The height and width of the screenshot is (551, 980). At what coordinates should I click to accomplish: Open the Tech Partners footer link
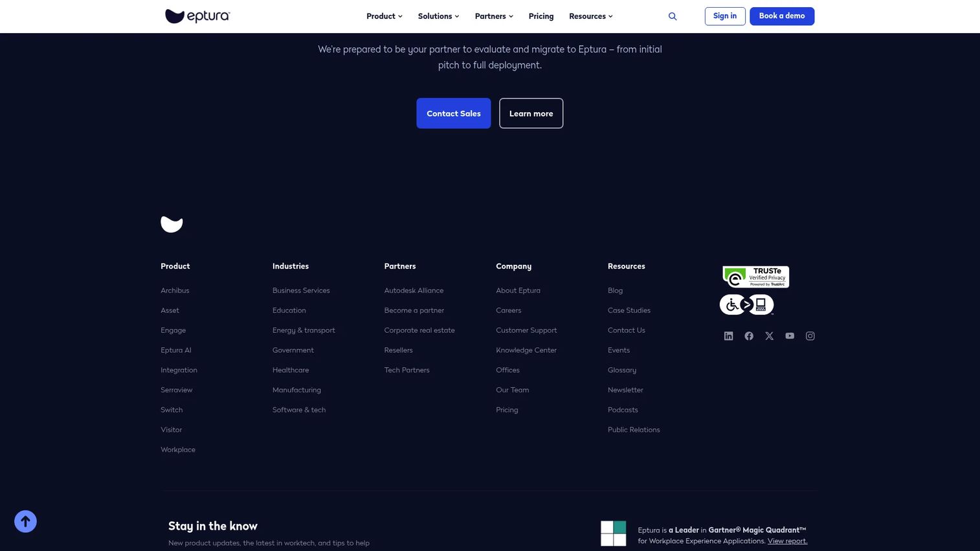[x=407, y=370]
